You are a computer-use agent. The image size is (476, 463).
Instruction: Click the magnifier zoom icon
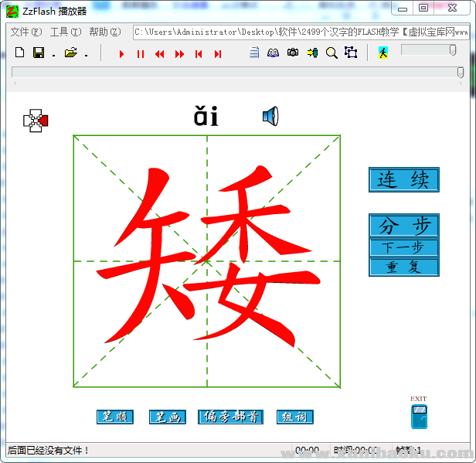click(x=331, y=53)
